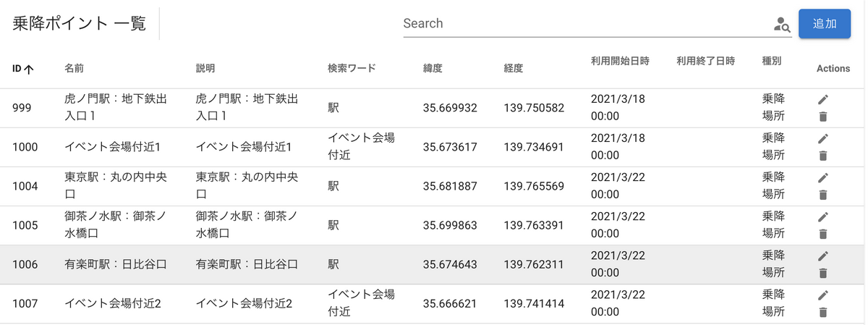Click name イベント会場付近2
The height and width of the screenshot is (325, 868).
point(112,303)
